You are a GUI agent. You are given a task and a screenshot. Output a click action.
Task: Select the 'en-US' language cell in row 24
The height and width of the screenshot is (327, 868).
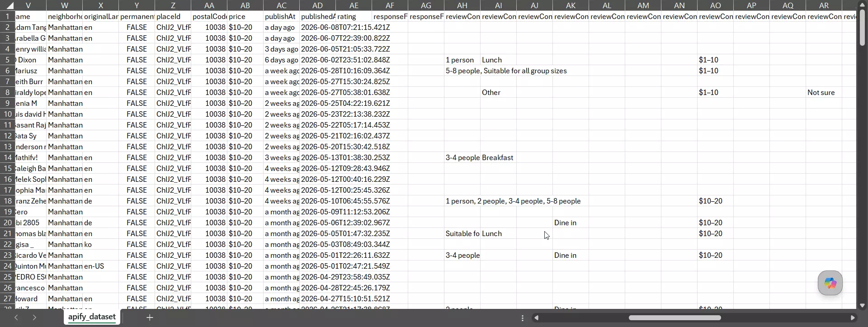[x=101, y=266]
